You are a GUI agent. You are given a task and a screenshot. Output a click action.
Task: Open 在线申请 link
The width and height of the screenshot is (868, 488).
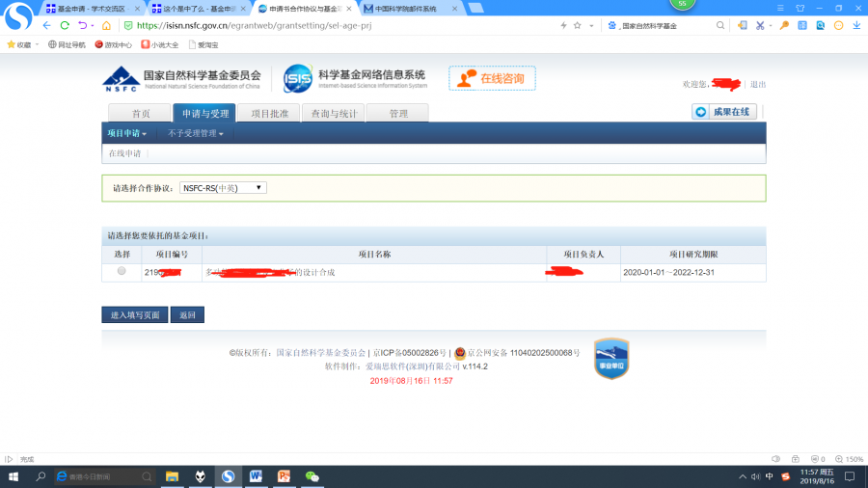[x=124, y=153]
